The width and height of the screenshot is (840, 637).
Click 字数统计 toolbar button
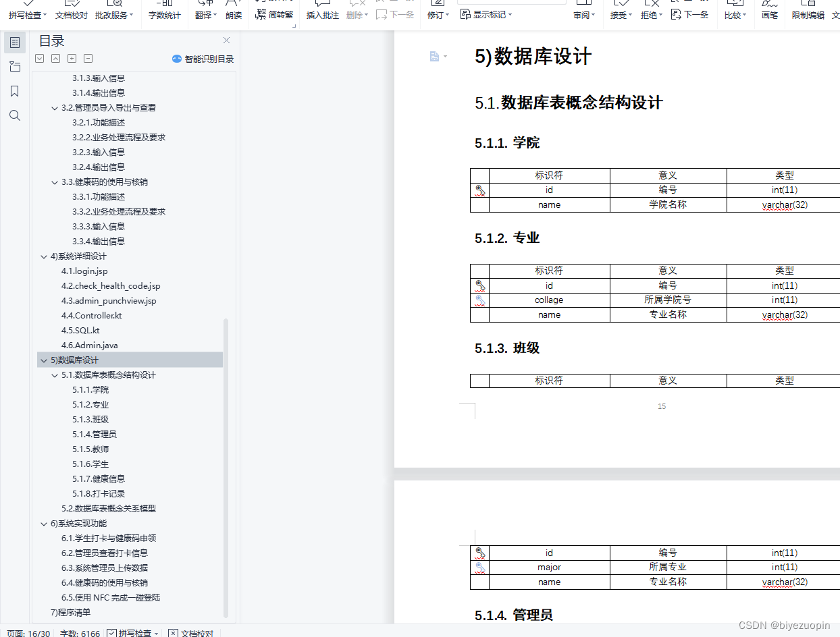tap(165, 15)
